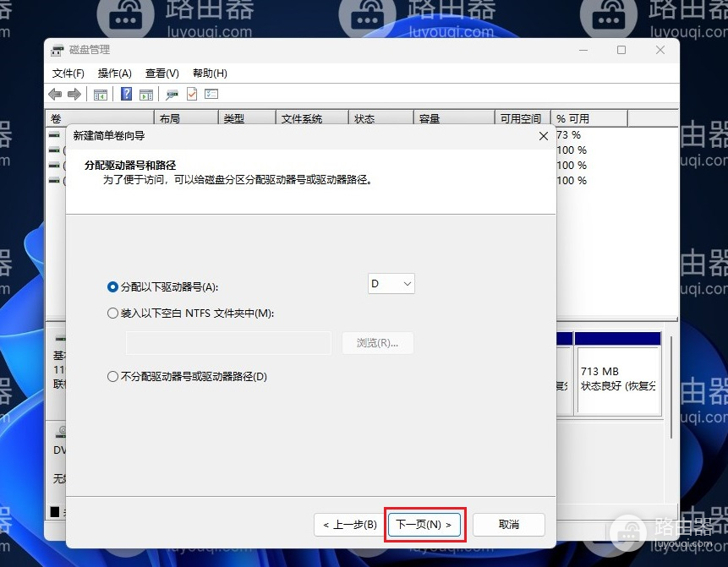Sort by the % 可用 column header
This screenshot has width=728, height=567.
point(589,119)
